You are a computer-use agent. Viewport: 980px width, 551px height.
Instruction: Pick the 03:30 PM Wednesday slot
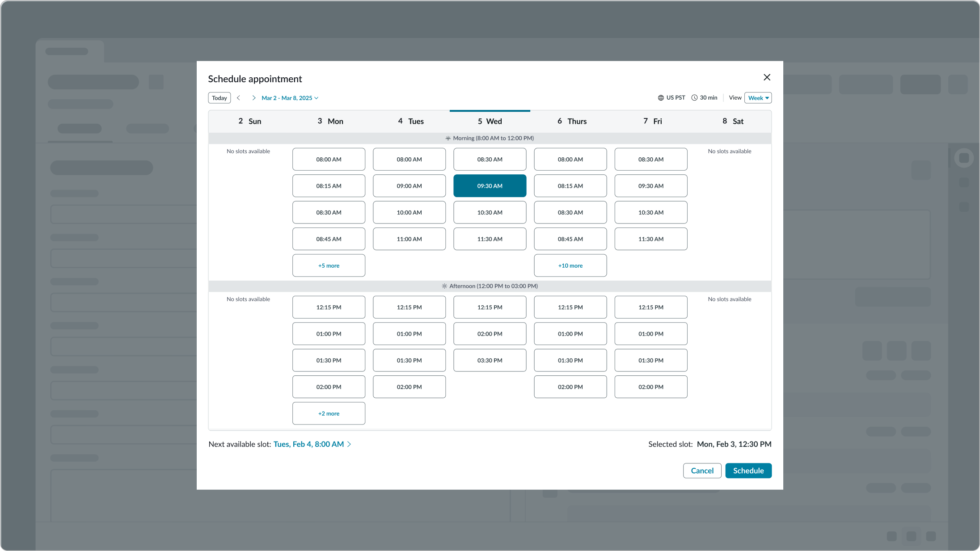pos(490,360)
